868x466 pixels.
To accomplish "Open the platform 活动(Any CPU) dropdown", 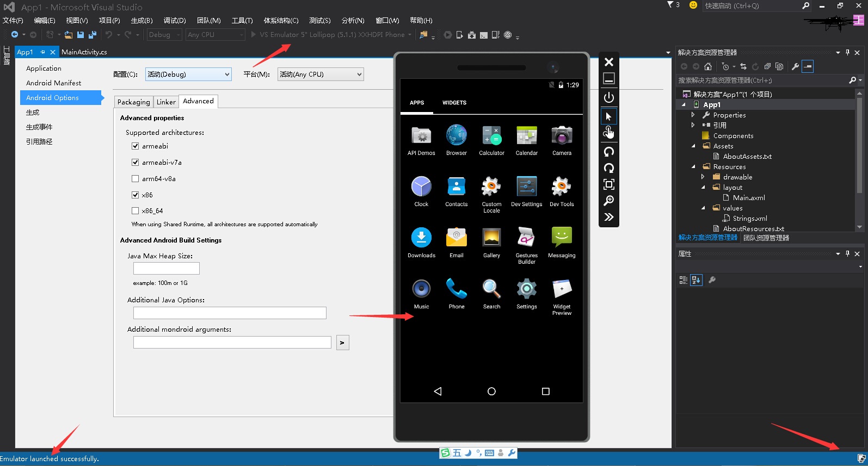I will (x=321, y=74).
